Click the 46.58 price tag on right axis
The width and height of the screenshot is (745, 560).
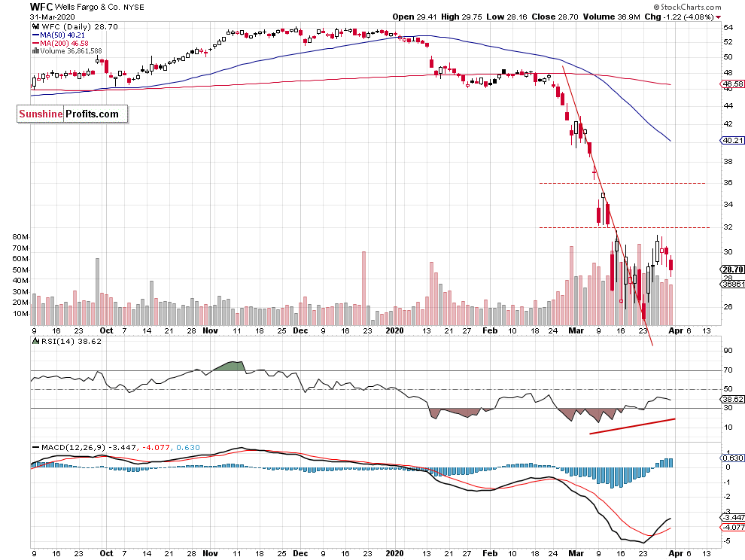point(733,84)
